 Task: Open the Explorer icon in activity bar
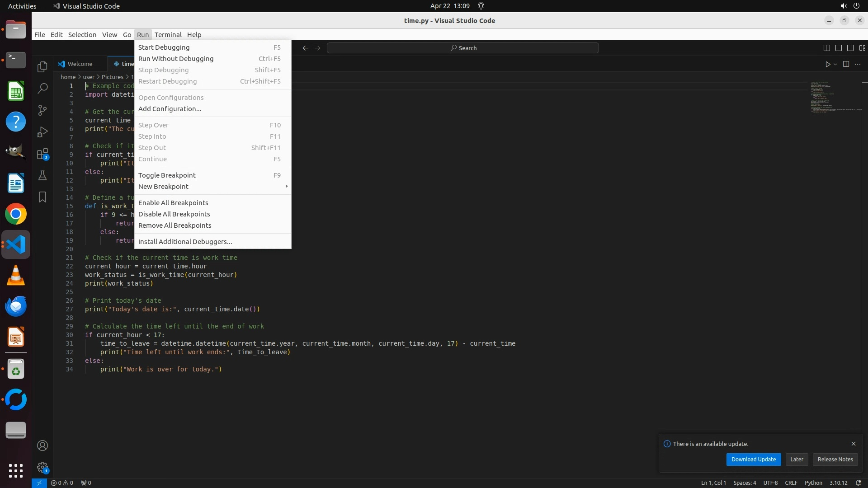42,67
